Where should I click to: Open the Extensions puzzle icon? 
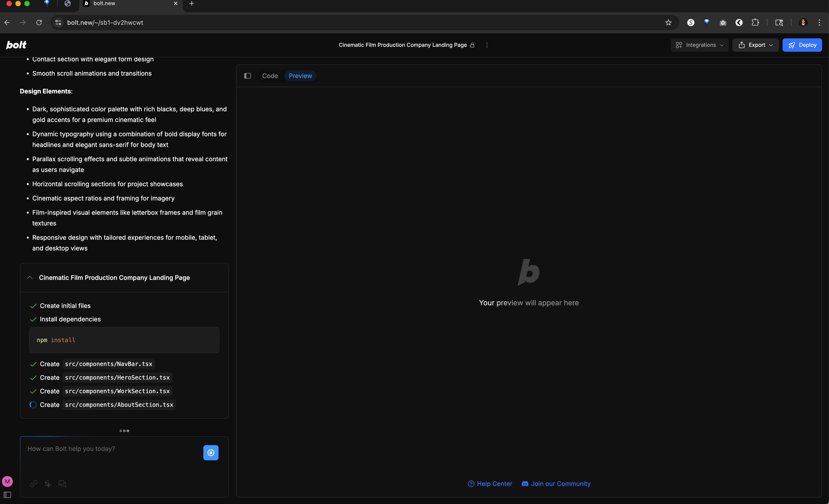tap(755, 23)
